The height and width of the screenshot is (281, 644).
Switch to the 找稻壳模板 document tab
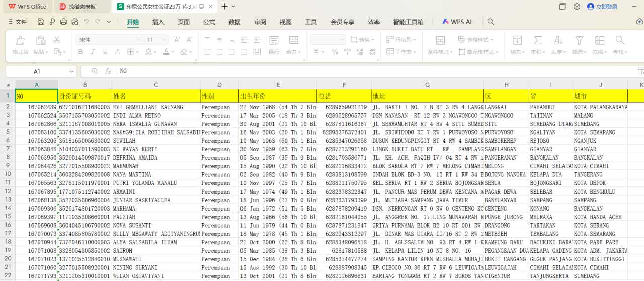pos(82,7)
